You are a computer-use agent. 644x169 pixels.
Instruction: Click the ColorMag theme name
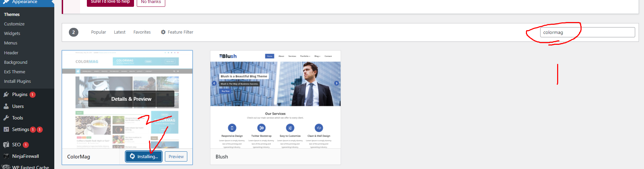tap(79, 156)
